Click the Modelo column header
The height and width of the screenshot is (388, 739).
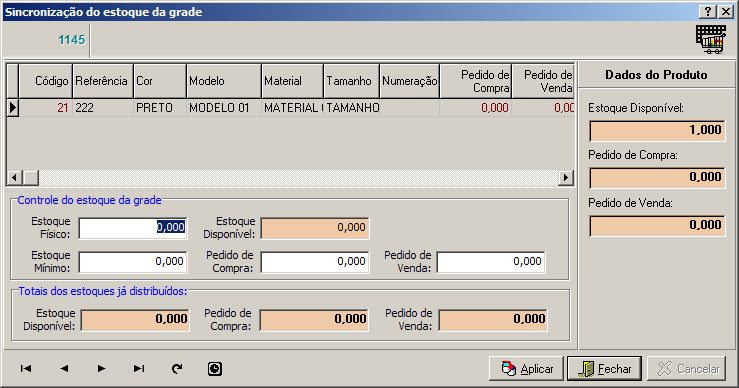[224, 81]
